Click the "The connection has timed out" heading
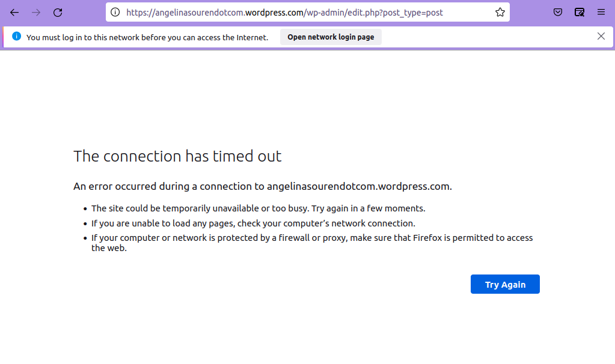The width and height of the screenshot is (615, 364). [177, 156]
